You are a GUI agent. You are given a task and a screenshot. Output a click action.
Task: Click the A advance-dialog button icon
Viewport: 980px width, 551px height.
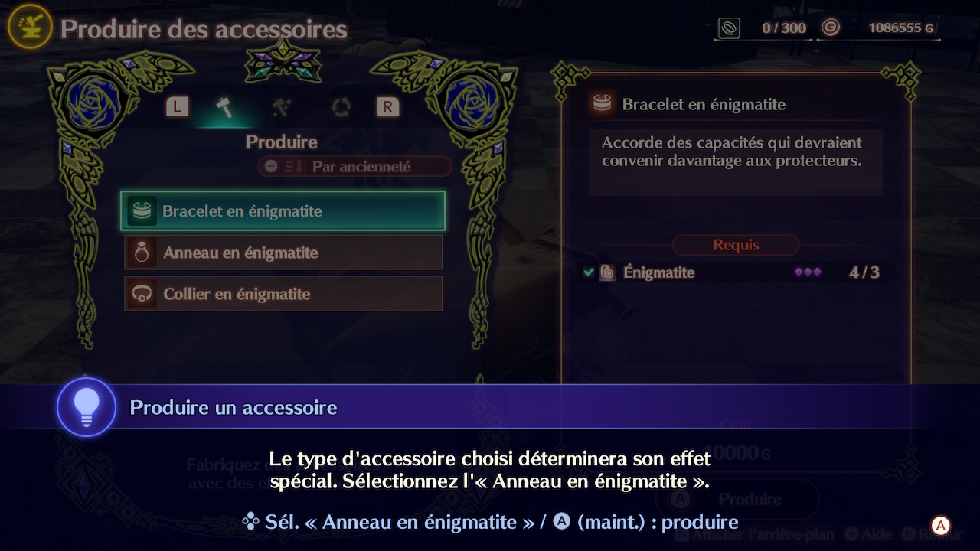click(940, 525)
